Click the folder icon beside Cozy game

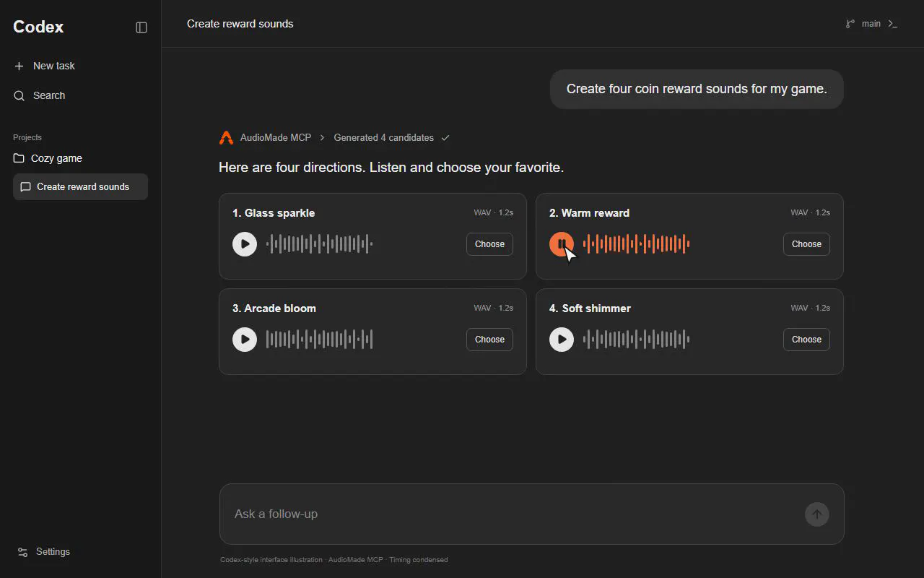19,158
